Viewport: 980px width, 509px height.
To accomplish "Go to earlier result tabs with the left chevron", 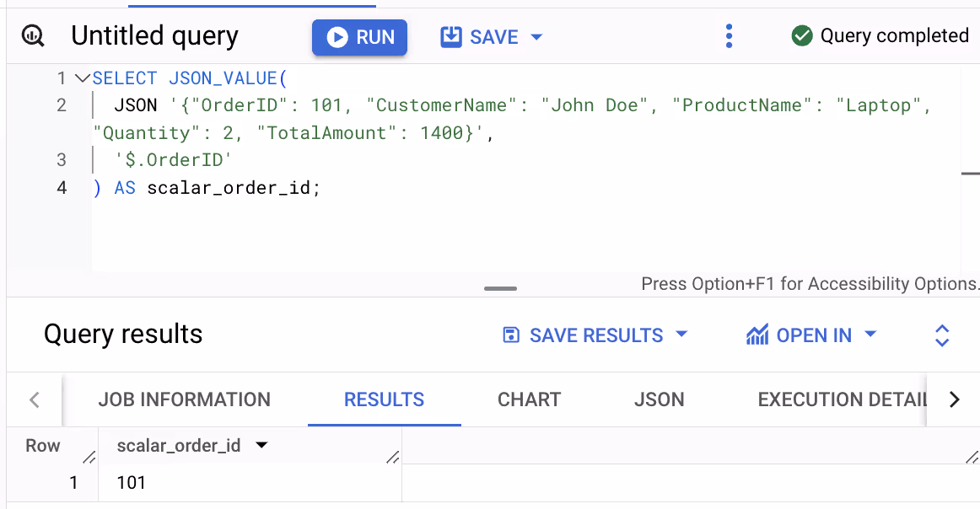I will click(35, 399).
